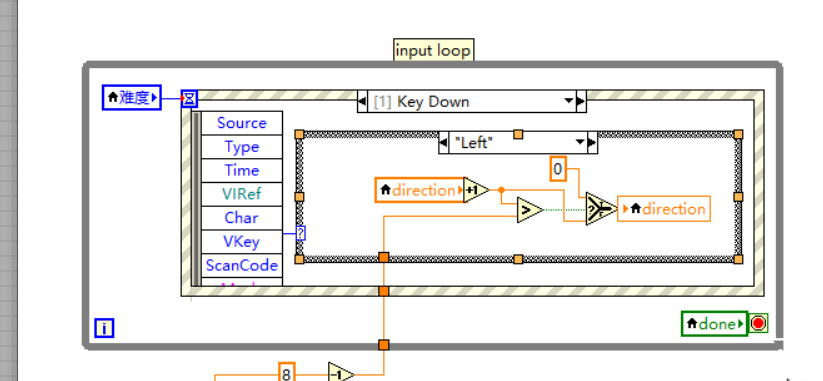Select the increment (+1) function node
Viewport: 823px width, 381px height.
(x=476, y=190)
